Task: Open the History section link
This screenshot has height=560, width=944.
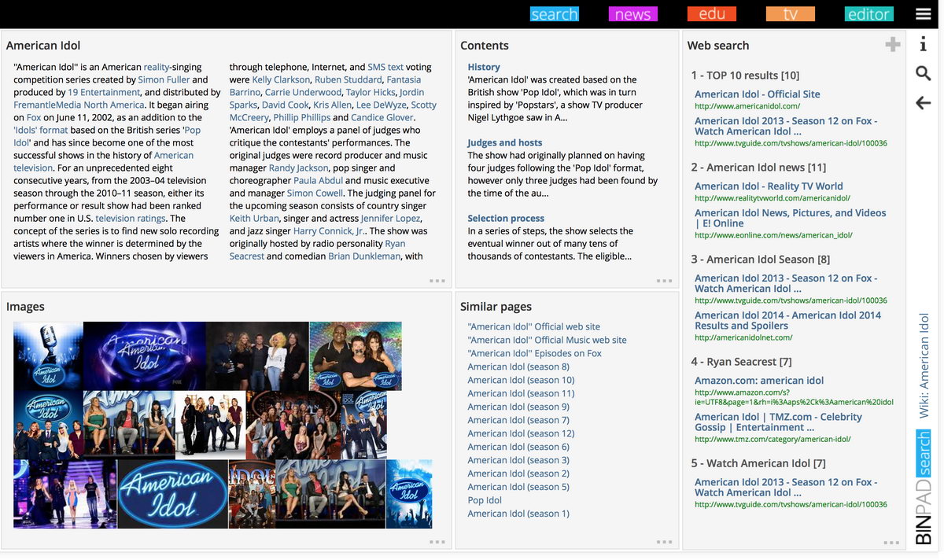Action: pyautogui.click(x=484, y=67)
